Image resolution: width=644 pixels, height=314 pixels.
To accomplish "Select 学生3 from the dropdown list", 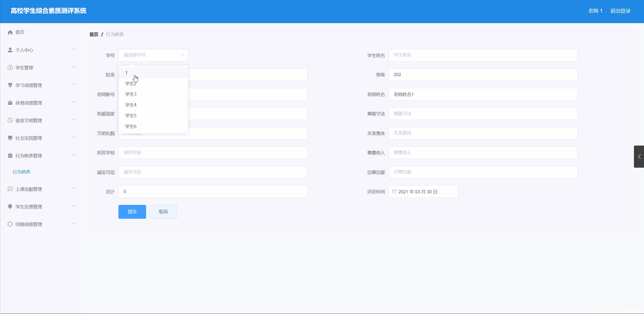I will (x=131, y=94).
